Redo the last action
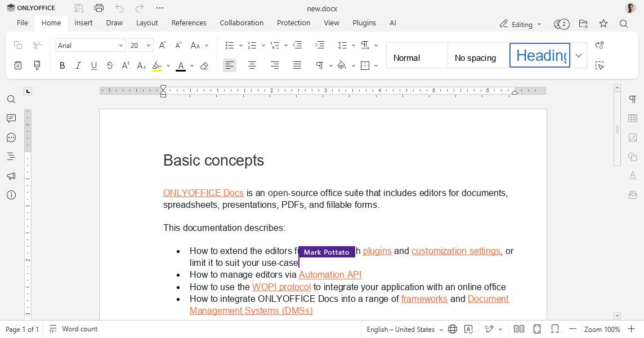644x338 pixels. pos(140,8)
